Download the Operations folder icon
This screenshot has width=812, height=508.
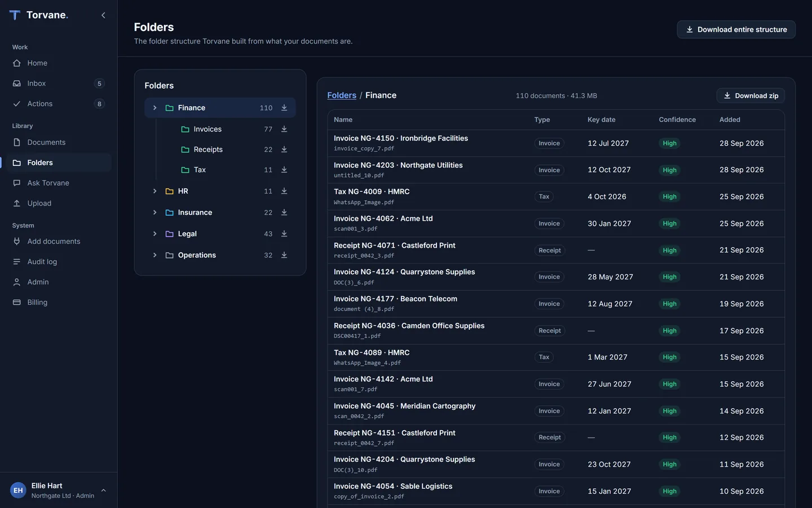pyautogui.click(x=284, y=255)
